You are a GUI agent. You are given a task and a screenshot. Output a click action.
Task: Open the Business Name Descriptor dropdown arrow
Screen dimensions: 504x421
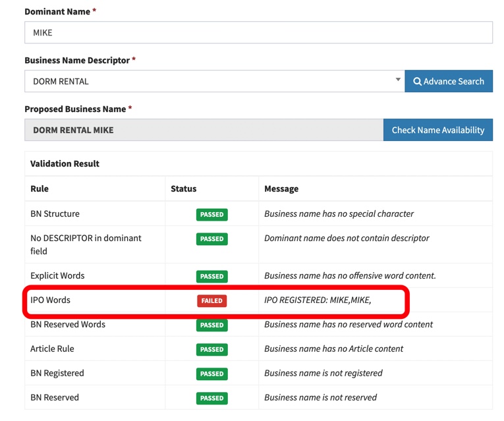[397, 80]
